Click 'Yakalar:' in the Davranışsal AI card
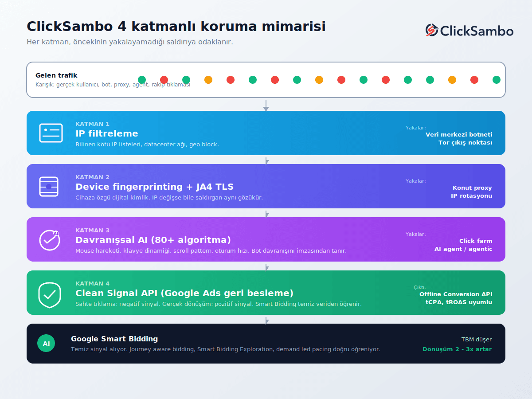The image size is (532, 399). tap(415, 234)
